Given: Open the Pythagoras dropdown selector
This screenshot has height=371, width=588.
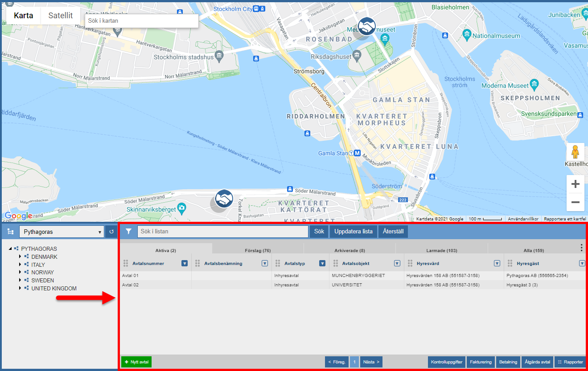Looking at the screenshot, I should [62, 232].
